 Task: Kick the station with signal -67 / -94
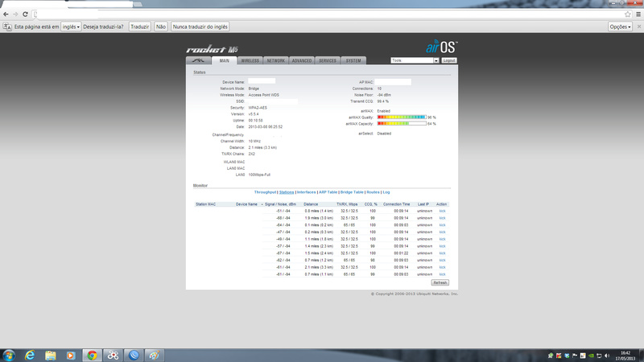pos(442,253)
